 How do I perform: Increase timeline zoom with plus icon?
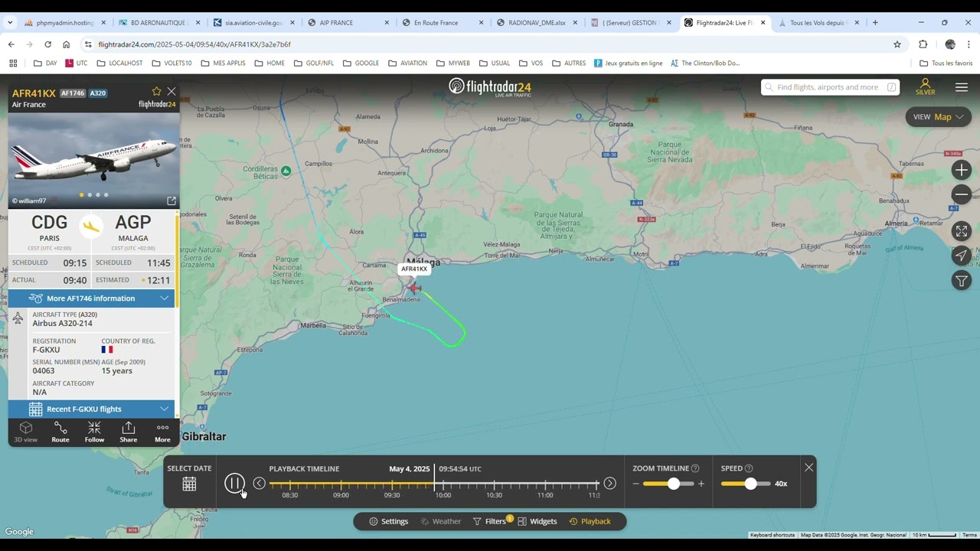[701, 484]
